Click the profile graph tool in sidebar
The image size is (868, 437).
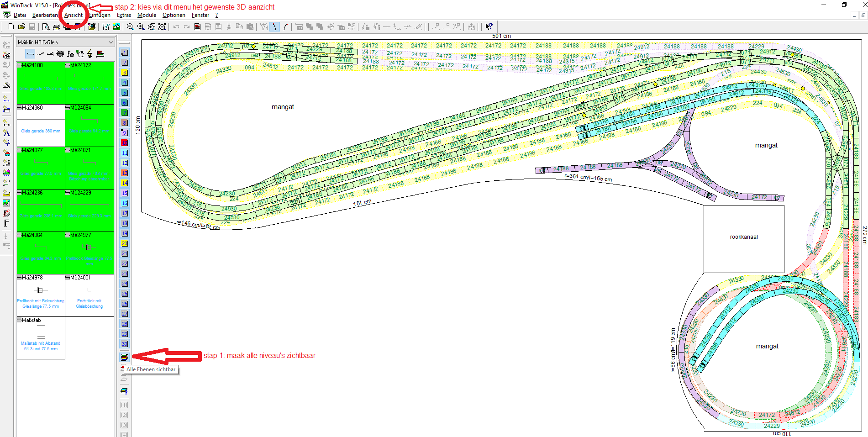[6, 193]
